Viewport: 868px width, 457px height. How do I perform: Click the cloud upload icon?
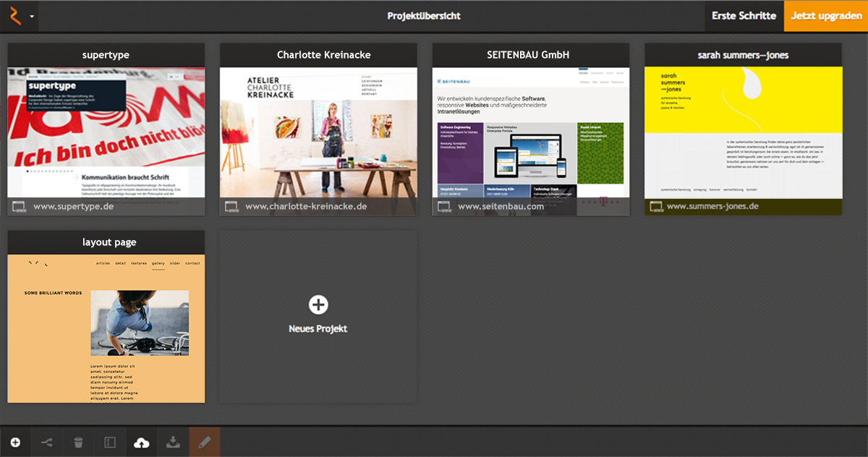tap(142, 443)
